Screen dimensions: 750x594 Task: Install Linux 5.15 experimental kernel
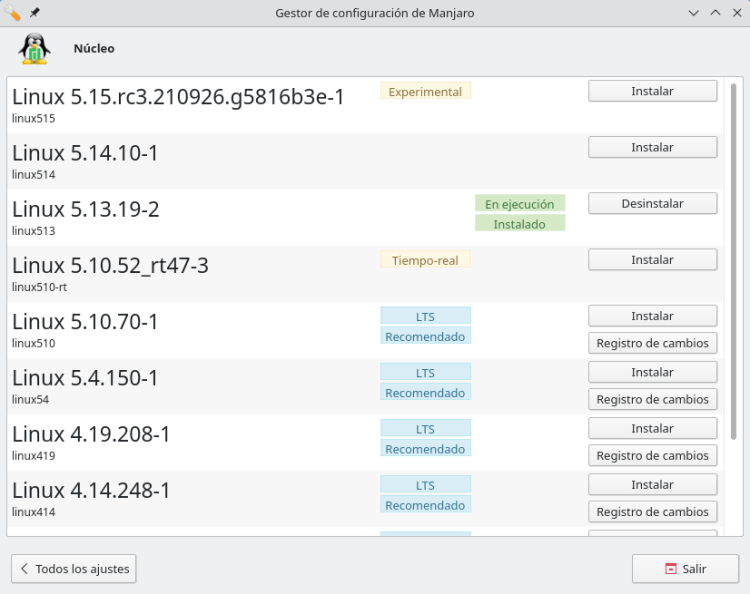[x=652, y=91]
